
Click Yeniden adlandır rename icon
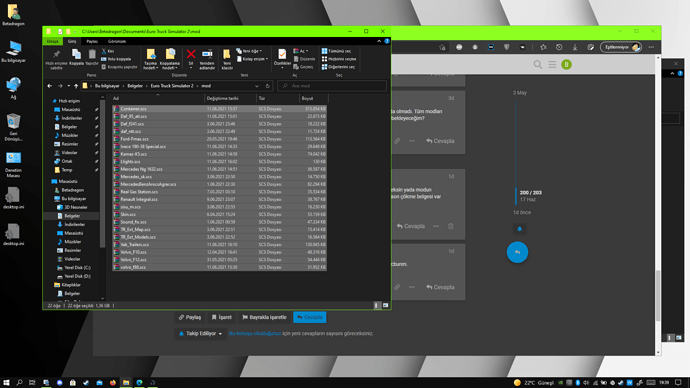tap(207, 55)
